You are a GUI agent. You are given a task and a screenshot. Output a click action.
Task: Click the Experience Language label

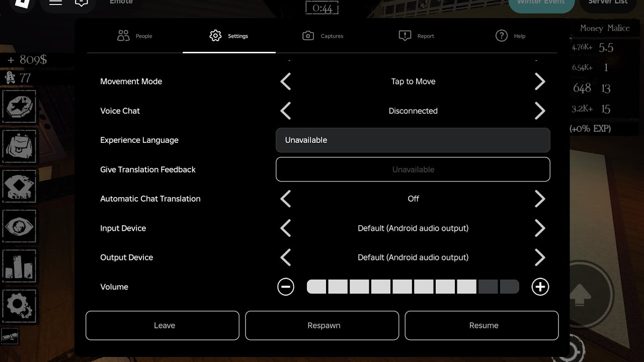[139, 140]
